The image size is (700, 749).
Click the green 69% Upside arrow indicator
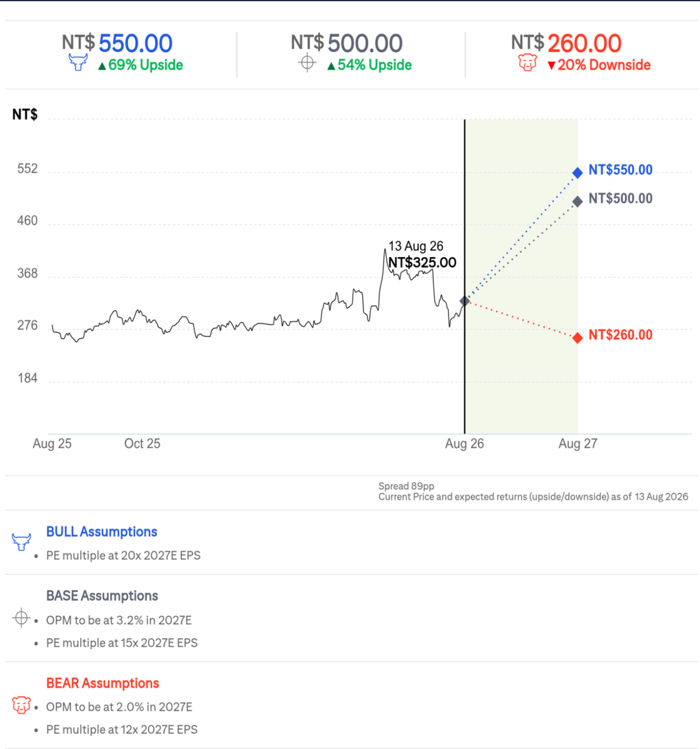coord(101,66)
